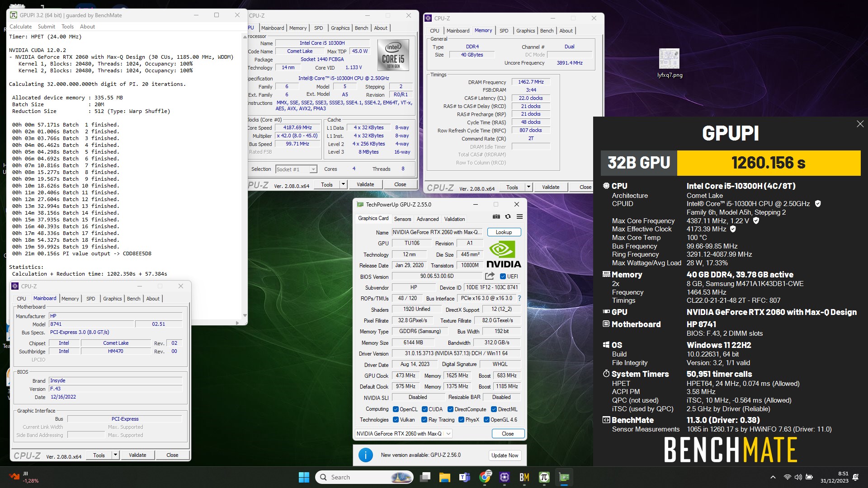Expand Tools dropdown arrow in CPU-Z CPU window
Viewport: 868px width, 488px height.
click(343, 184)
